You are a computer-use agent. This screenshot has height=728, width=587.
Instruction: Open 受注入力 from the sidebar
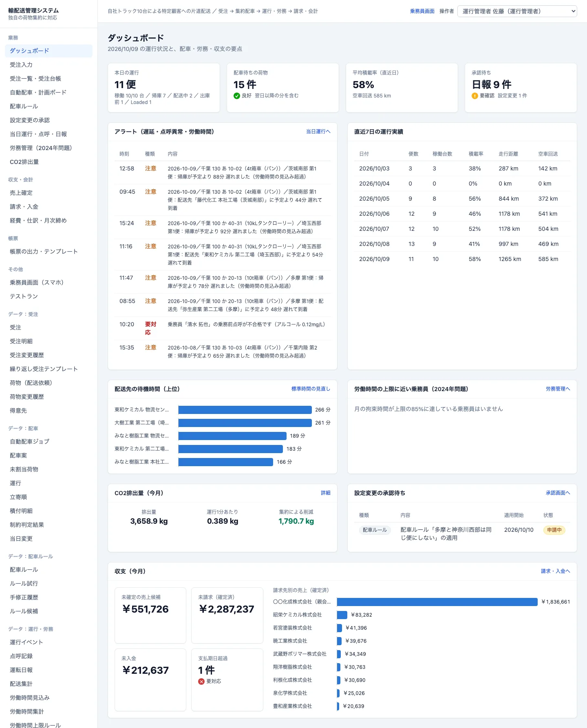click(49, 65)
